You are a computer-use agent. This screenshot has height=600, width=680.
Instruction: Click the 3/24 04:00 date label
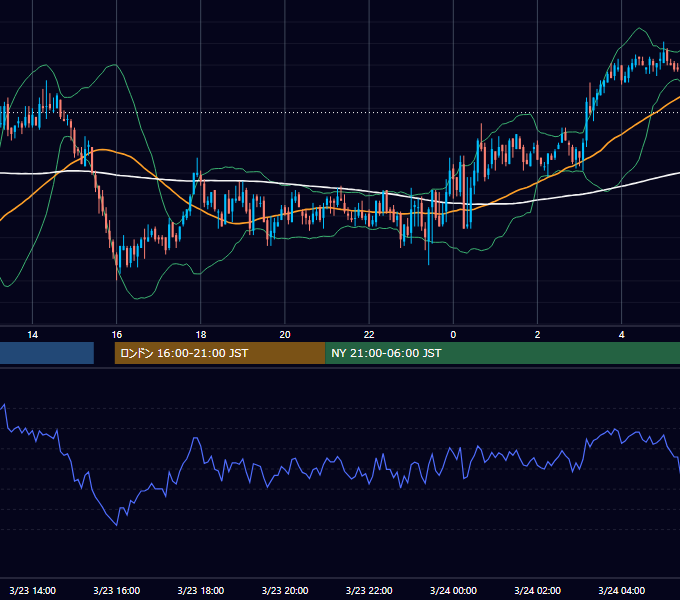coord(621,590)
